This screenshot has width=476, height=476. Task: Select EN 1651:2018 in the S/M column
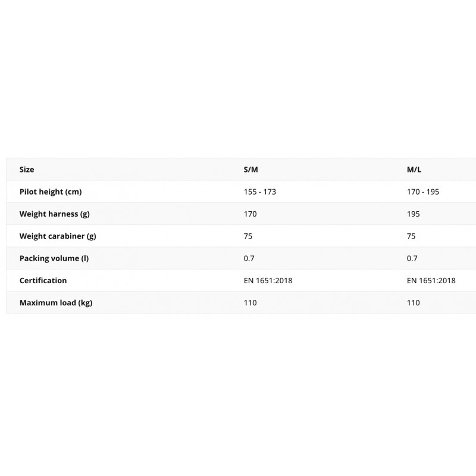[x=268, y=280]
